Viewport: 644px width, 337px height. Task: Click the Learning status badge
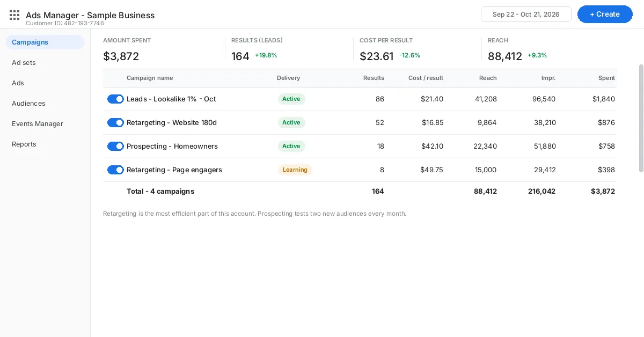point(295,170)
